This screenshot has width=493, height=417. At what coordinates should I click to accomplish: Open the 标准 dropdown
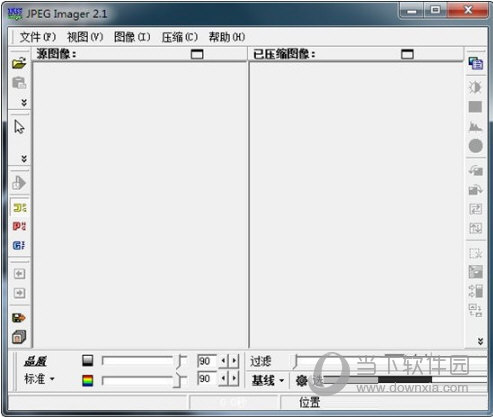click(39, 379)
